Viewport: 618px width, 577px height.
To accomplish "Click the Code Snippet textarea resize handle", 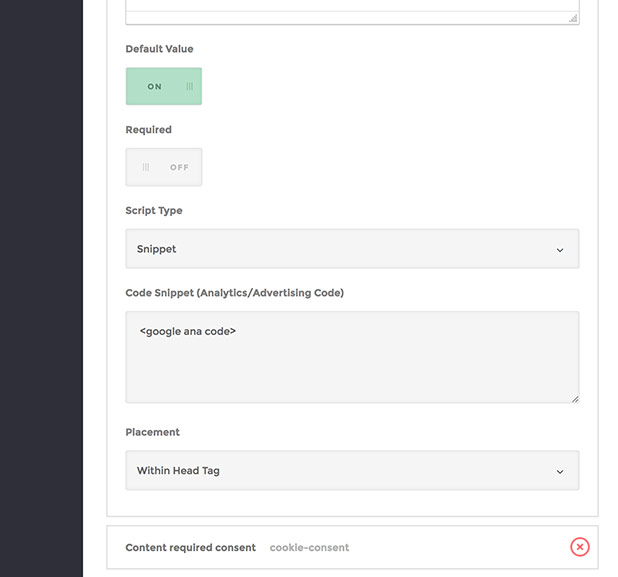I will pyautogui.click(x=575, y=399).
